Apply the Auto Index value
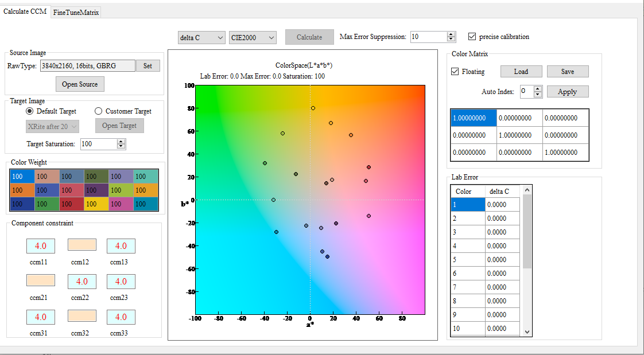 pos(567,91)
